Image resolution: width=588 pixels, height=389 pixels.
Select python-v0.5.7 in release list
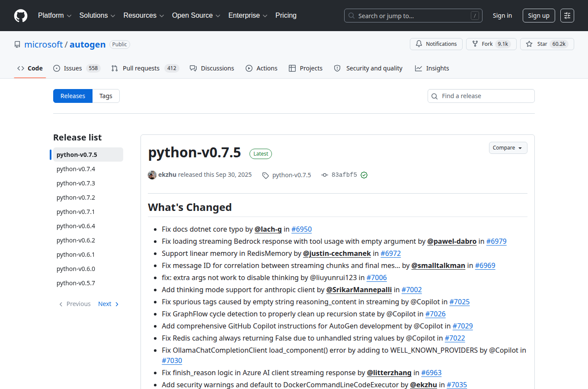point(88,283)
